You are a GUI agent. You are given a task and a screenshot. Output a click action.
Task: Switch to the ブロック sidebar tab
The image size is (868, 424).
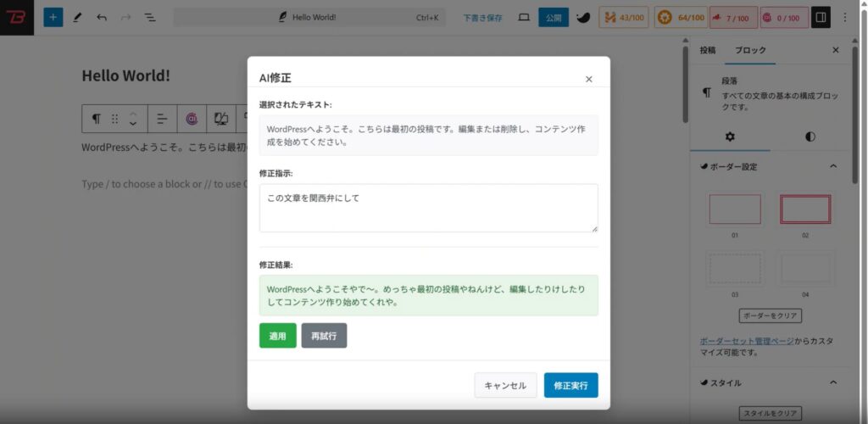point(751,50)
